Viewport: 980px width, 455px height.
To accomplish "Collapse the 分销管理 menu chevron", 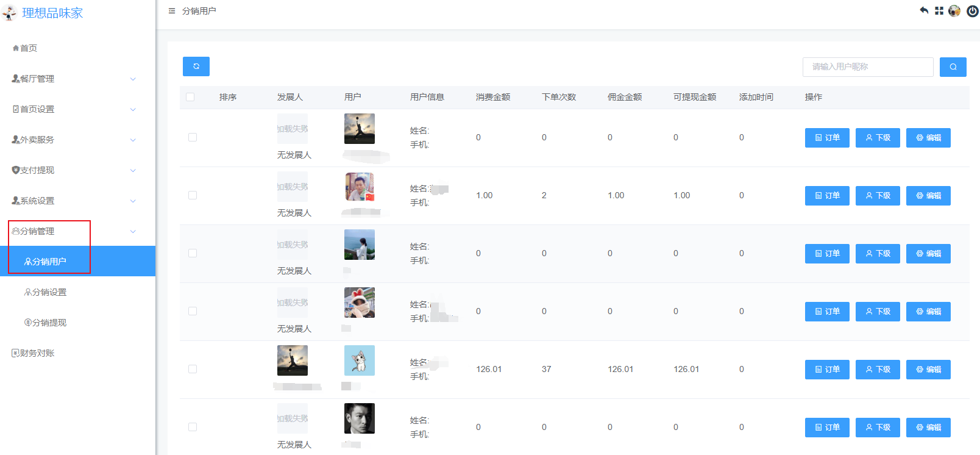I will click(x=133, y=231).
